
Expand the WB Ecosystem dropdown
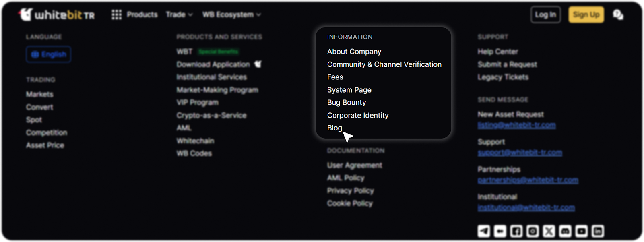tap(231, 15)
